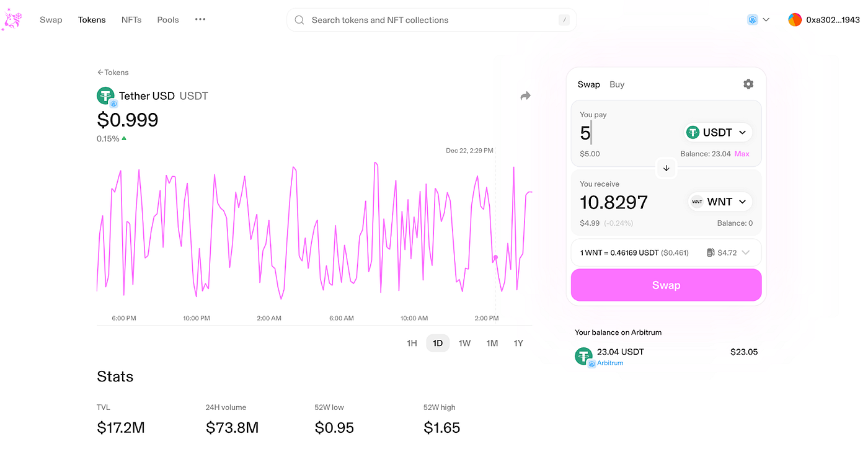Open wallet address 0xa302...1943

pos(833,20)
